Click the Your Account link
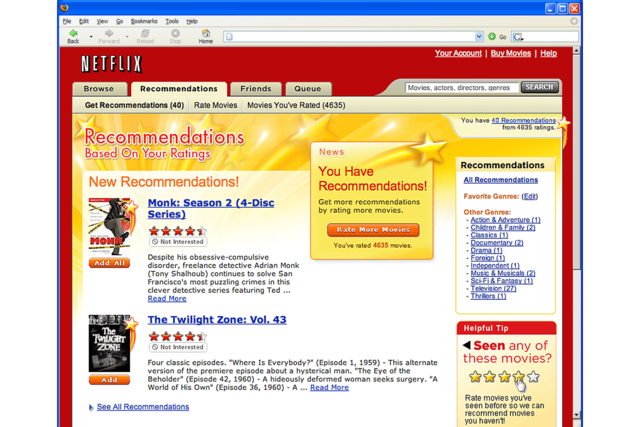The height and width of the screenshot is (427, 640). [x=458, y=53]
